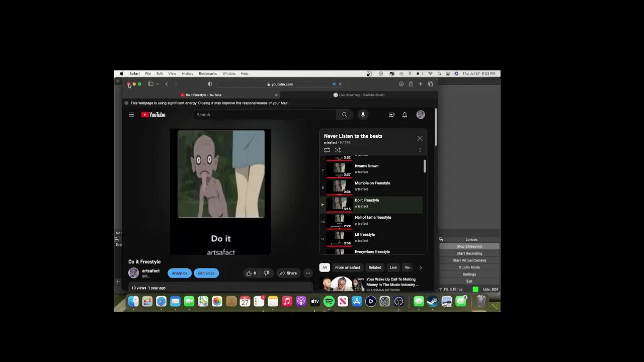Open YouTube notifications bell
Image resolution: width=644 pixels, height=362 pixels.
coord(405,115)
